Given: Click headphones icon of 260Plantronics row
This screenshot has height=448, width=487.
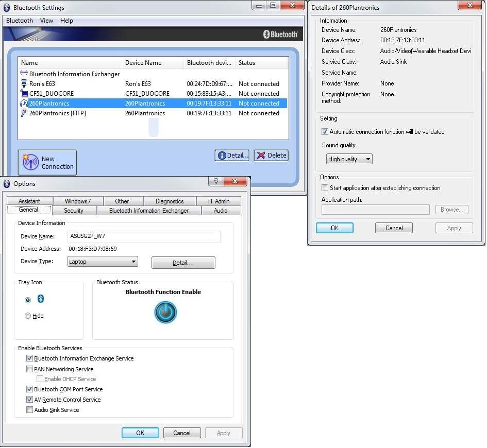Looking at the screenshot, I should [x=24, y=104].
